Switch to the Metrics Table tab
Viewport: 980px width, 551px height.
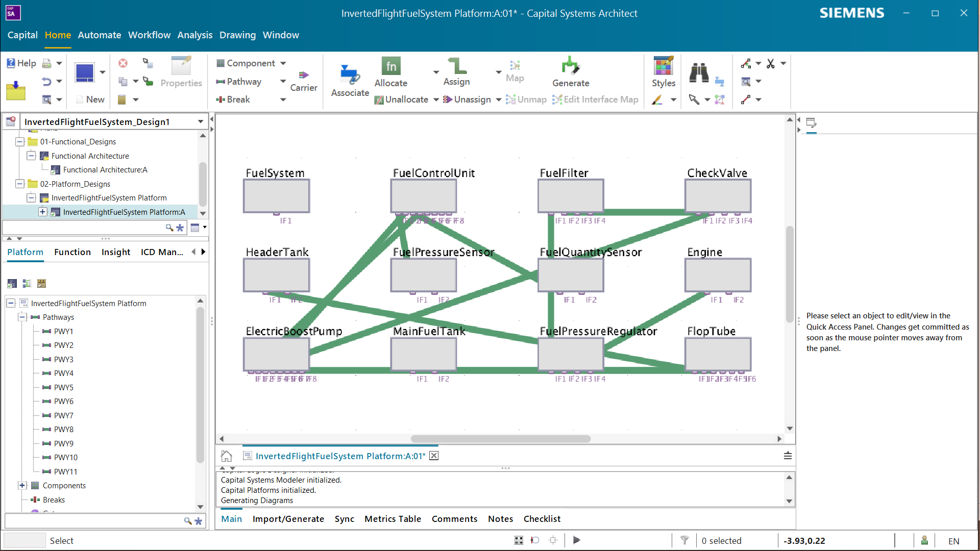[x=393, y=519]
